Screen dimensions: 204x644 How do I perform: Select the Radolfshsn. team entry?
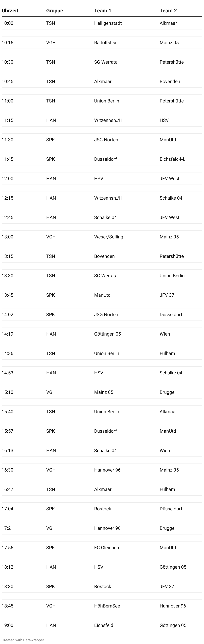(x=106, y=43)
